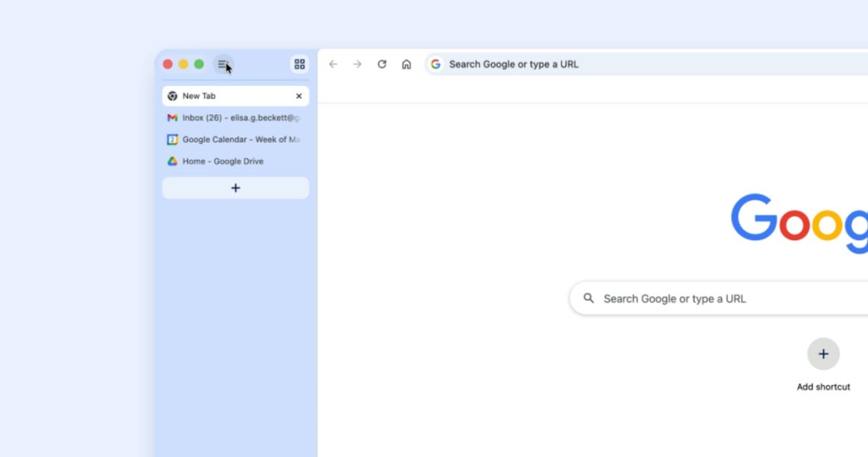The width and height of the screenshot is (868, 457).
Task: Click the magnifier icon in the search box
Action: pos(589,299)
